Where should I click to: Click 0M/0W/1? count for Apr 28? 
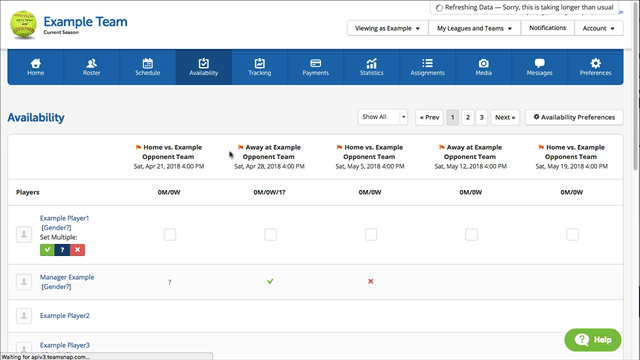pos(269,192)
